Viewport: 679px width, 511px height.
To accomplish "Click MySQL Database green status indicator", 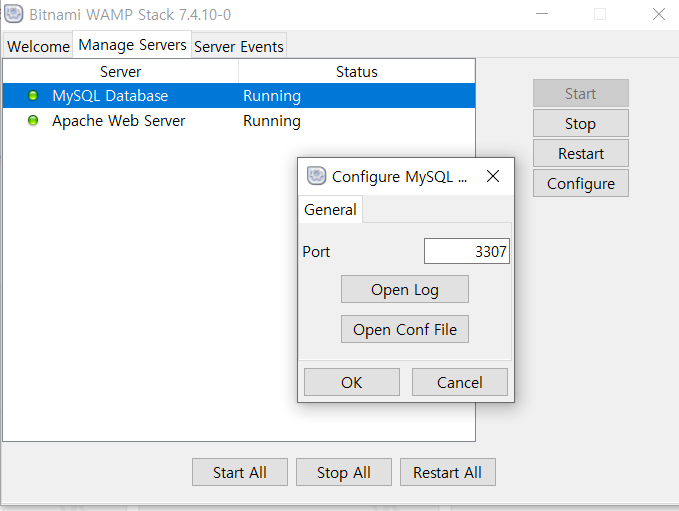I will pos(33,95).
